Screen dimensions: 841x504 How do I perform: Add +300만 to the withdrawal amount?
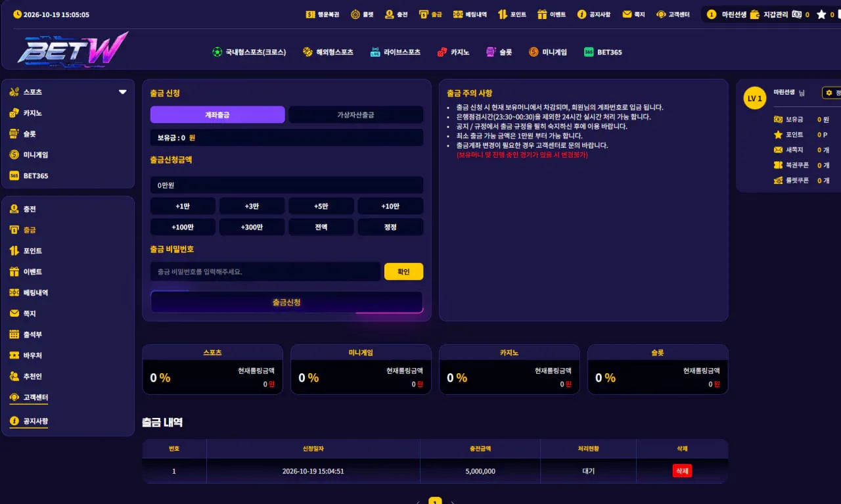(252, 227)
